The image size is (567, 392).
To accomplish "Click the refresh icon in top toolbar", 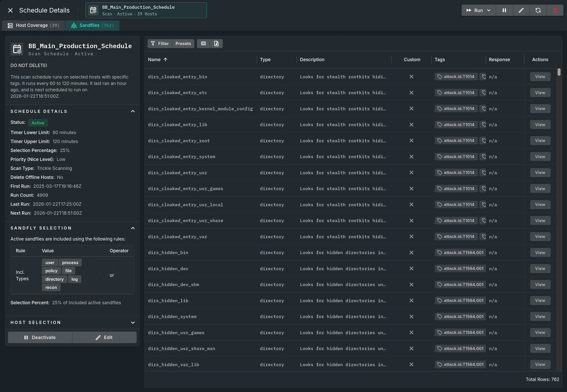I will click(x=538, y=10).
